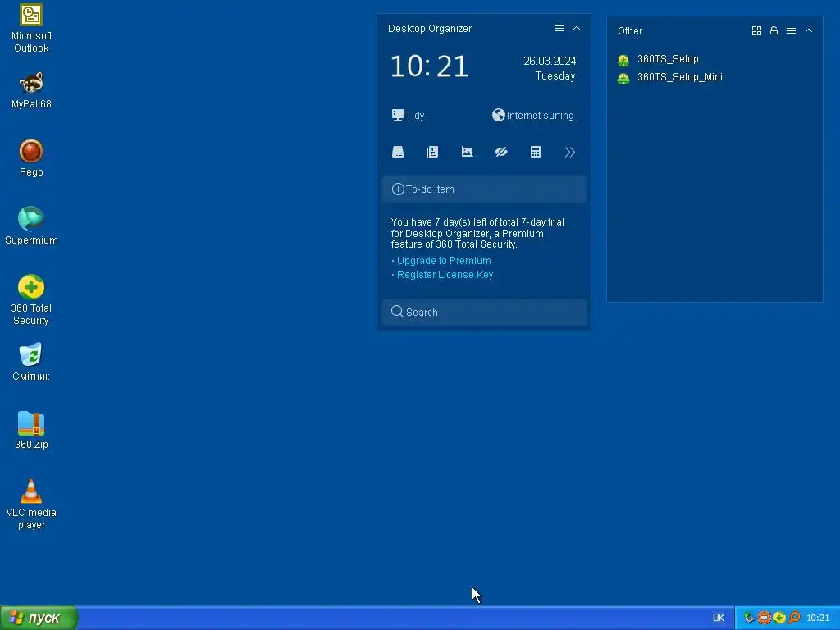
Task: Click the Other panel title
Action: [x=630, y=31]
